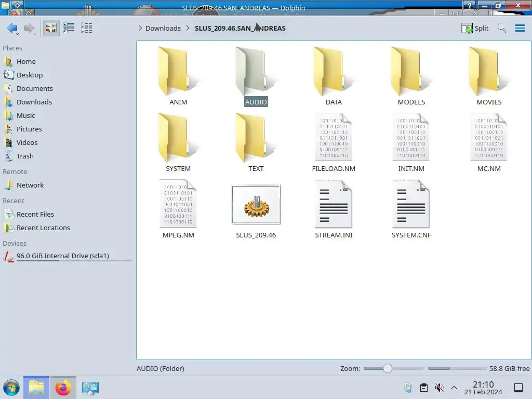Select the 96.0 GiB Internal Drive
Image resolution: width=532 pixels, height=399 pixels.
click(x=63, y=256)
